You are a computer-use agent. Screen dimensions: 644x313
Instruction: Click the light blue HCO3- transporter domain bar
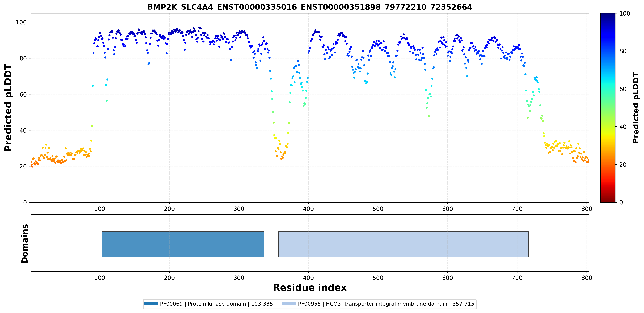tap(403, 244)
